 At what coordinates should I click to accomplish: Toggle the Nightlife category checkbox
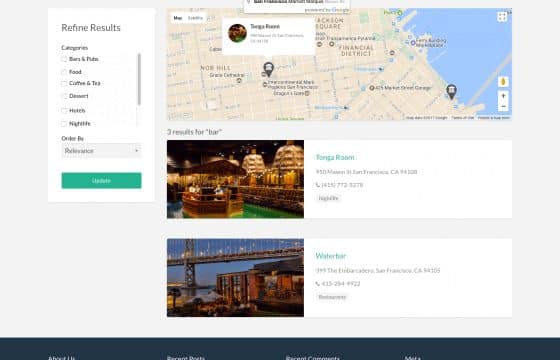coord(64,124)
